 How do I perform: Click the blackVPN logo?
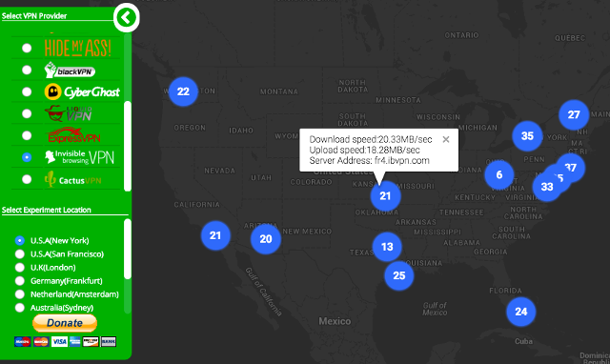[x=70, y=71]
